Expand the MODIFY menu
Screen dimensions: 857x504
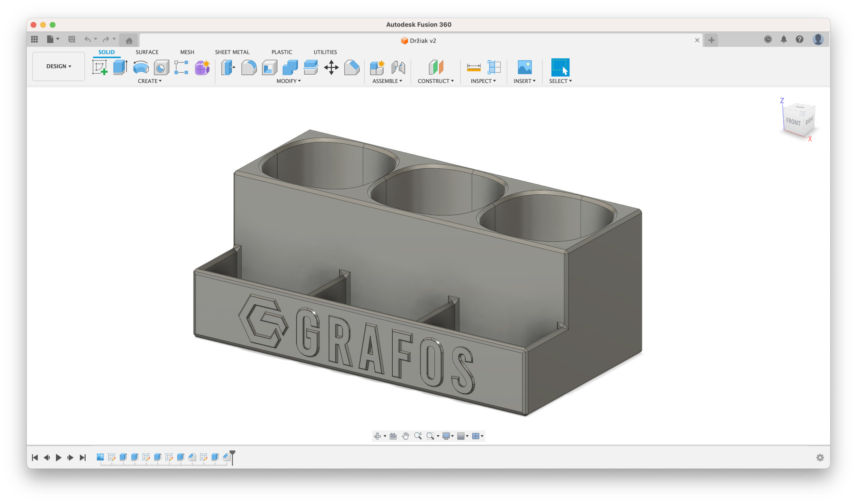[288, 81]
